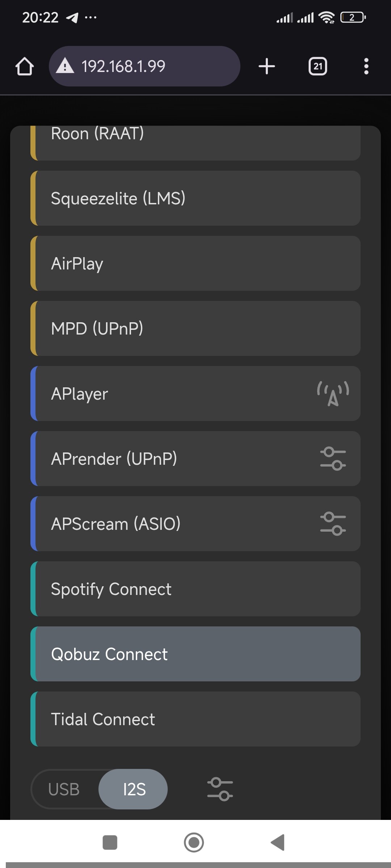Select the AirPlay option
This screenshot has height=868, width=391.
[195, 263]
